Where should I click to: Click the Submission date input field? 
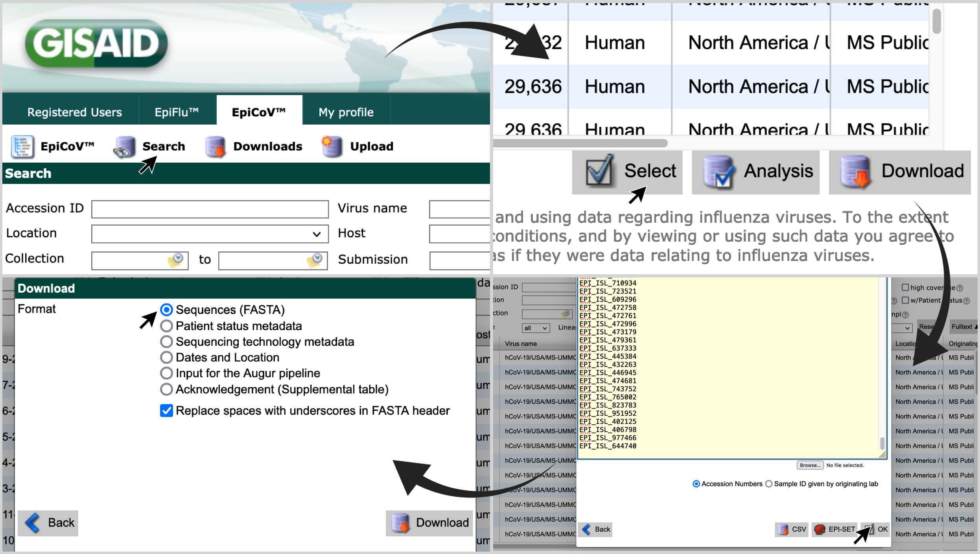click(460, 261)
